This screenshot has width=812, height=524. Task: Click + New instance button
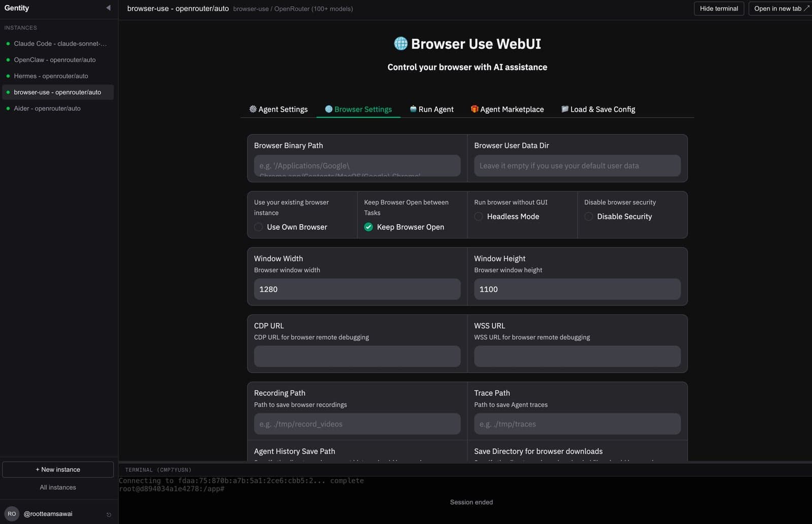[x=58, y=470]
